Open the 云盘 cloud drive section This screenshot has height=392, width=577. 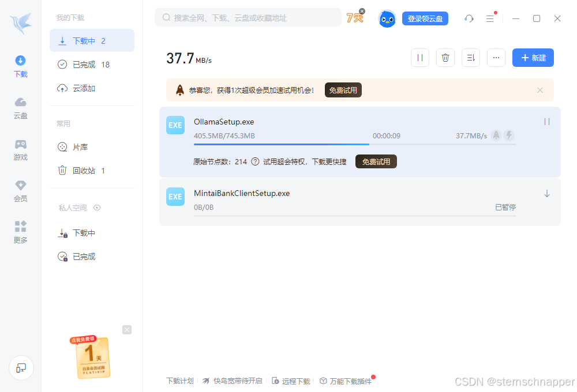tap(21, 108)
